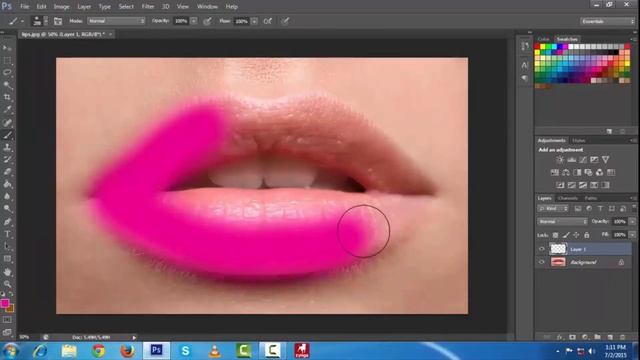
Task: Select the Dodge tool
Action: pyautogui.click(x=7, y=209)
